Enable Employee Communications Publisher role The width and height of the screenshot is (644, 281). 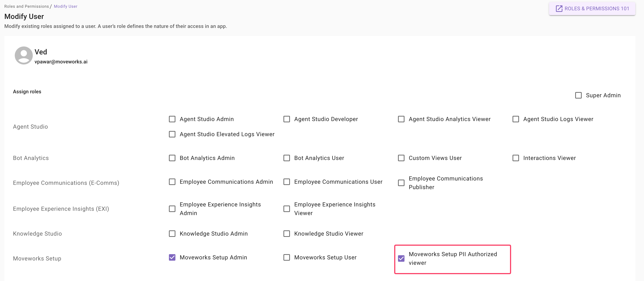[x=401, y=183]
